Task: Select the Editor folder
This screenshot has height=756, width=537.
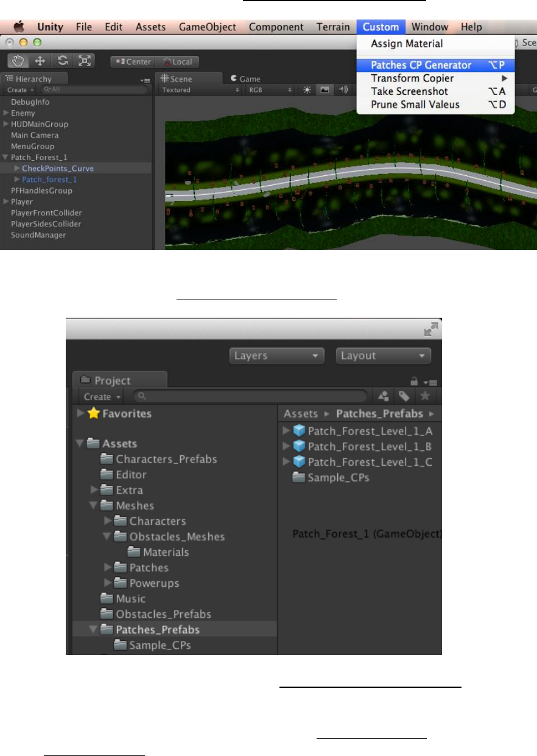Action: click(123, 475)
